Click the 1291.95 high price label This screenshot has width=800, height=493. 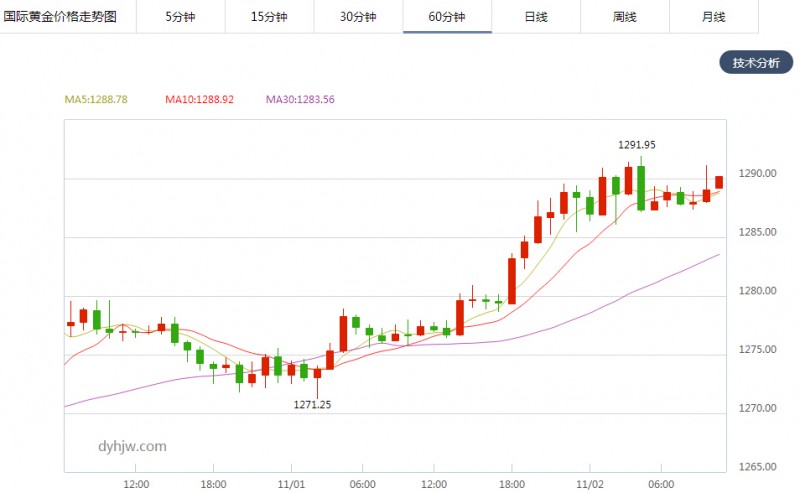tap(637, 145)
